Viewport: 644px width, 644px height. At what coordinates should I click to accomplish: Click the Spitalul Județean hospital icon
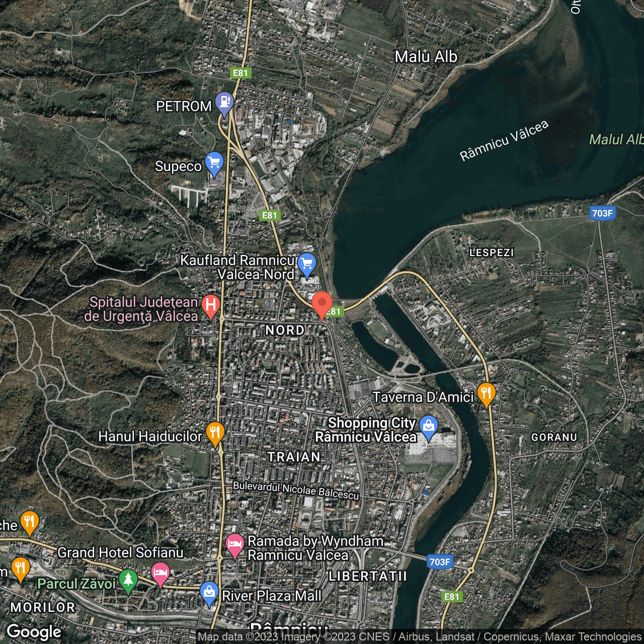point(211,303)
